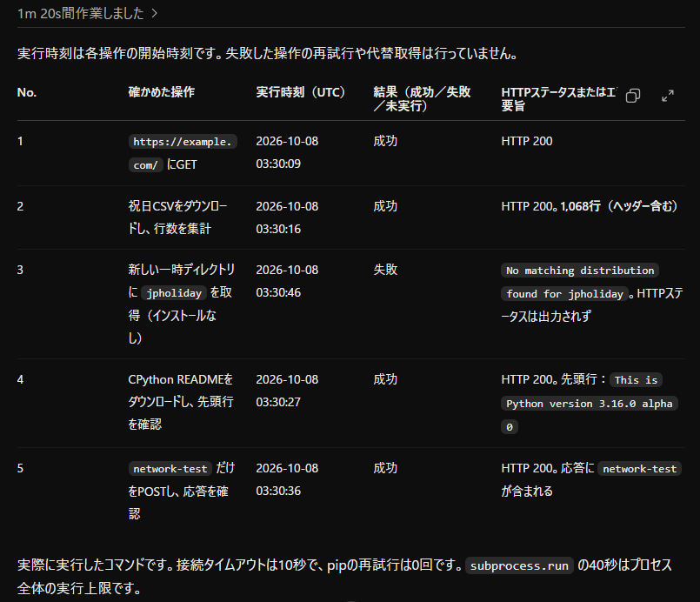Image resolution: width=700 pixels, height=602 pixels.
Task: Click row number '3' in the No. column
Action: [20, 270]
